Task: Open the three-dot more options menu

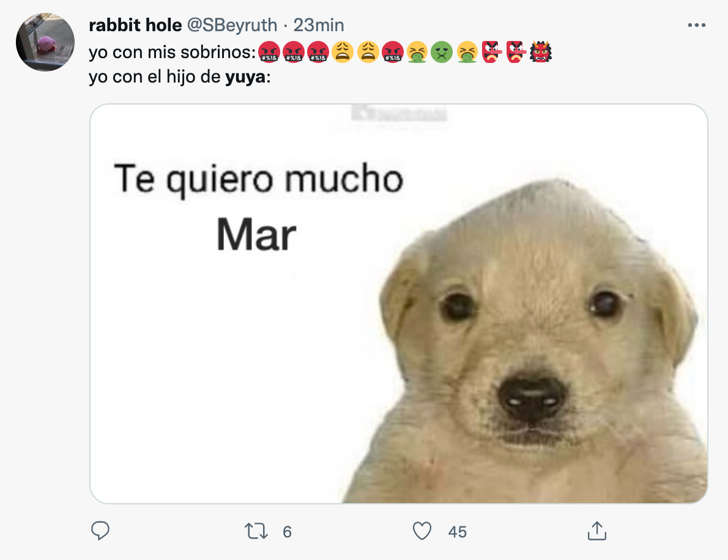Action: [x=697, y=26]
